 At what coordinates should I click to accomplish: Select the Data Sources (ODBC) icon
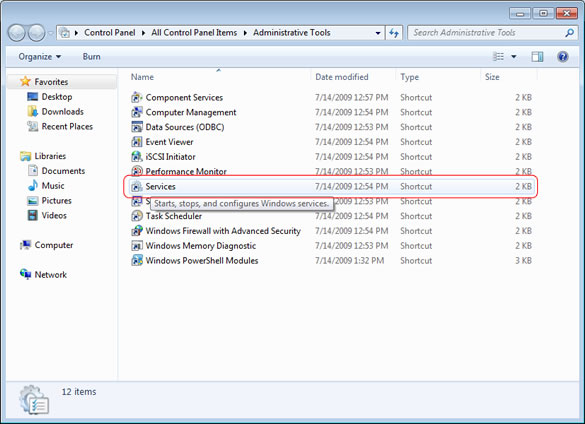[x=137, y=127]
